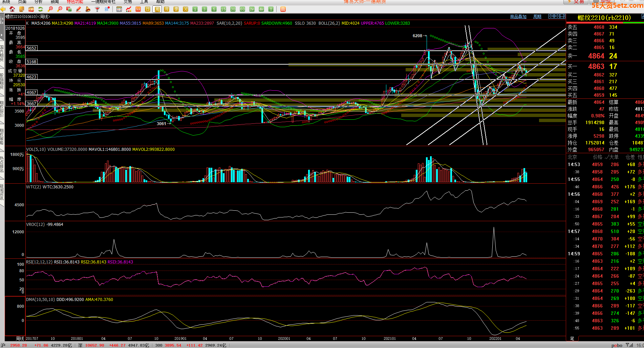Click the 周期 link
This screenshot has width=644, height=348.
537,17
